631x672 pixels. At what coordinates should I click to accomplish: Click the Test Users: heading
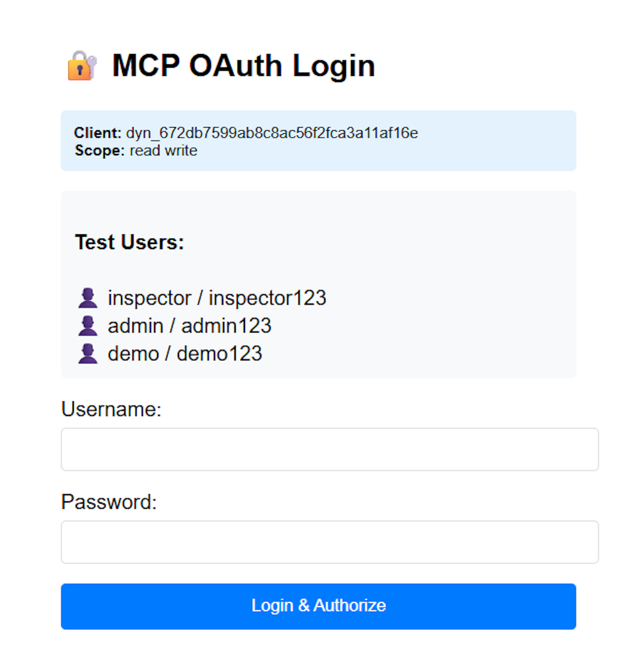130,241
